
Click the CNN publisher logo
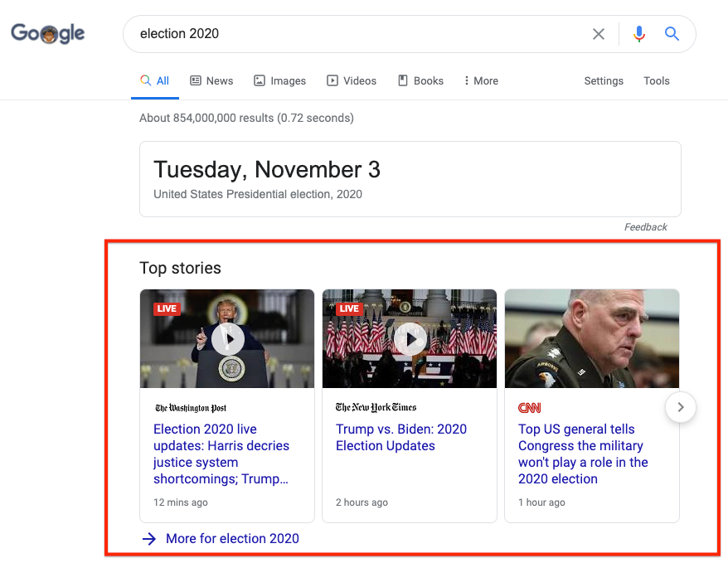tap(528, 407)
